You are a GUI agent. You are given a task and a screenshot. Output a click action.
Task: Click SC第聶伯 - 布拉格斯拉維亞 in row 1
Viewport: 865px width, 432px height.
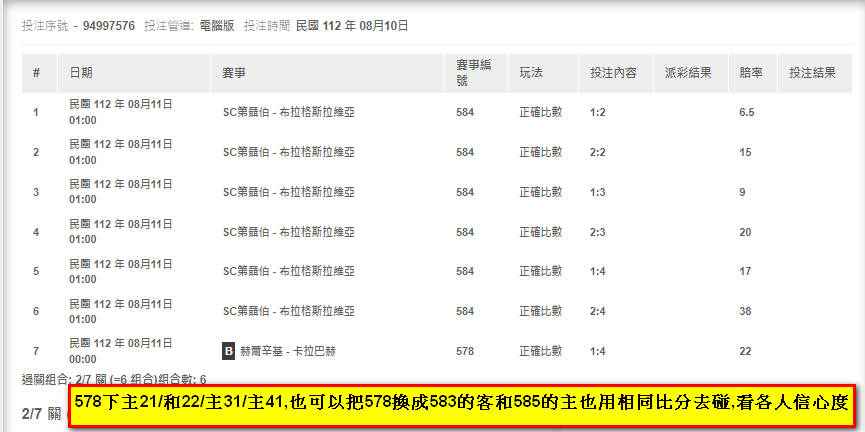coord(289,113)
